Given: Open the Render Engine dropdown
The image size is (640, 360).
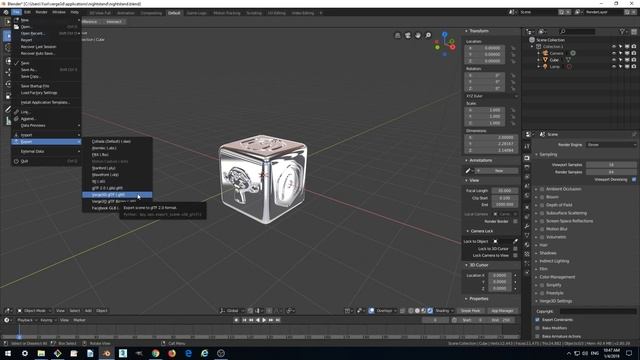Looking at the screenshot, I should pos(611,145).
